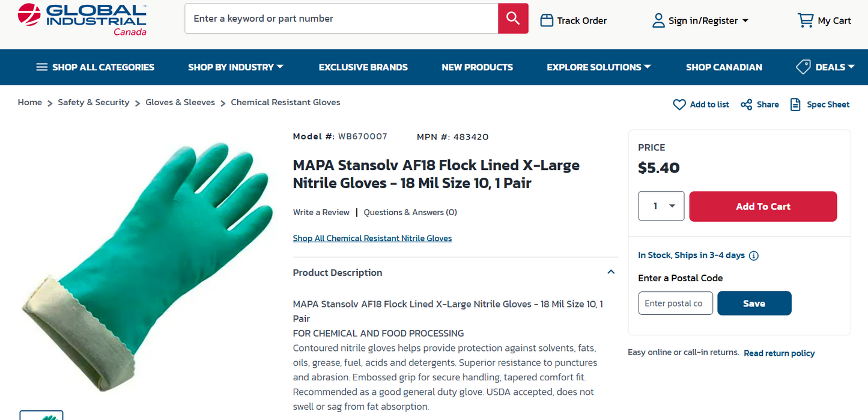Click the red magnifying glass search icon
Screen dimensions: 868x420
pyautogui.click(x=512, y=18)
